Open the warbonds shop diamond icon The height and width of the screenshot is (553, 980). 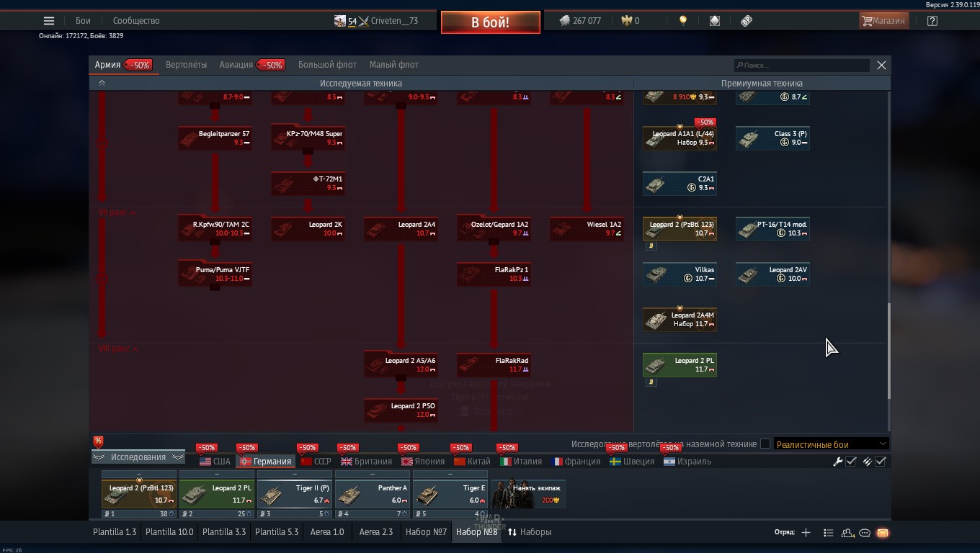[x=715, y=21]
